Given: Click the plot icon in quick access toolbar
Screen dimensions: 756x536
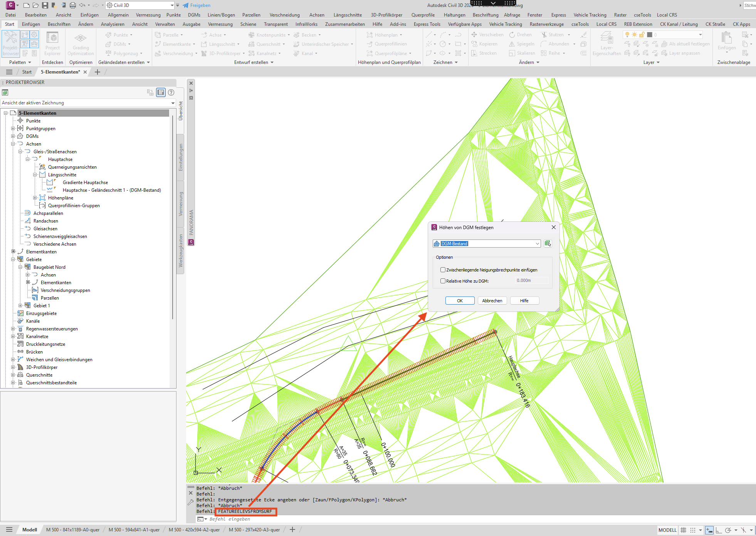Looking at the screenshot, I should pos(73,5).
